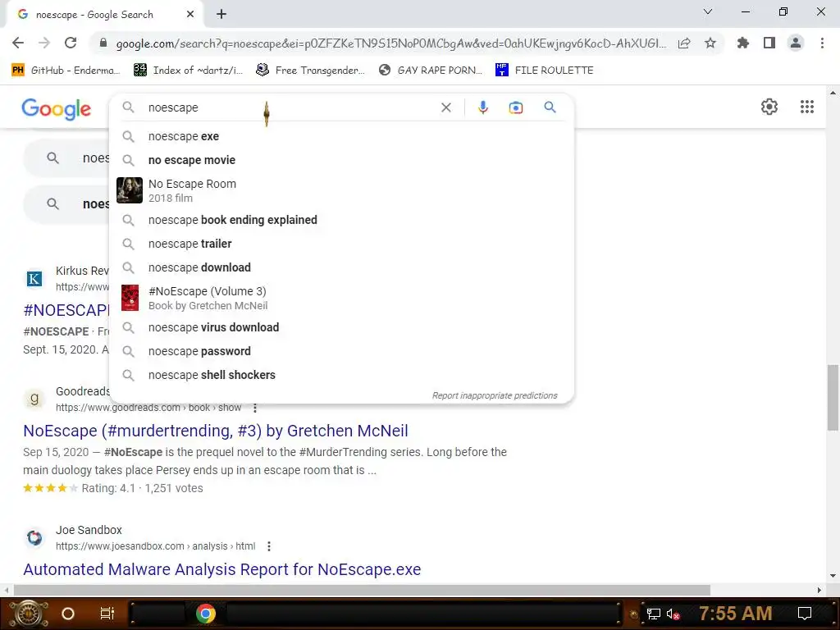Viewport: 840px width, 630px height.
Task: Open Automated Malware Analysis Report for NoEscape.exe
Action: 221,569
